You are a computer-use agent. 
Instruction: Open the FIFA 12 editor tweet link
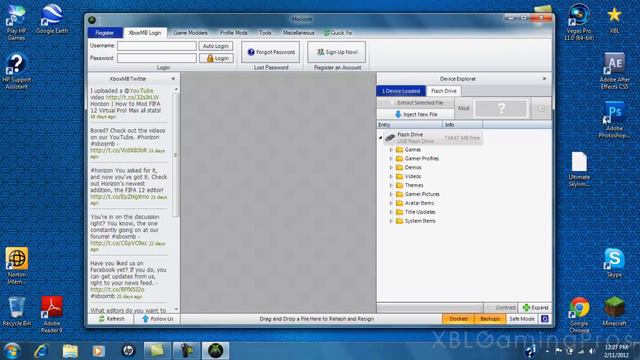pyautogui.click(x=120, y=197)
